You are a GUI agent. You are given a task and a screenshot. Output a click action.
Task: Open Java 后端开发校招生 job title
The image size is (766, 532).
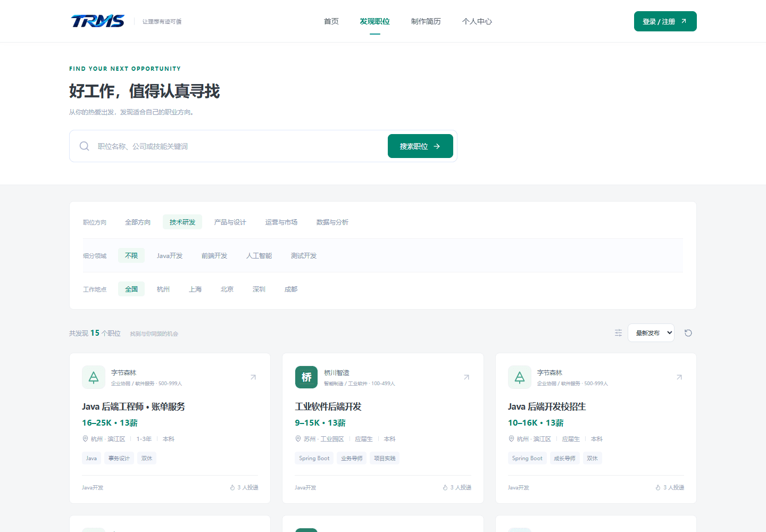547,406
